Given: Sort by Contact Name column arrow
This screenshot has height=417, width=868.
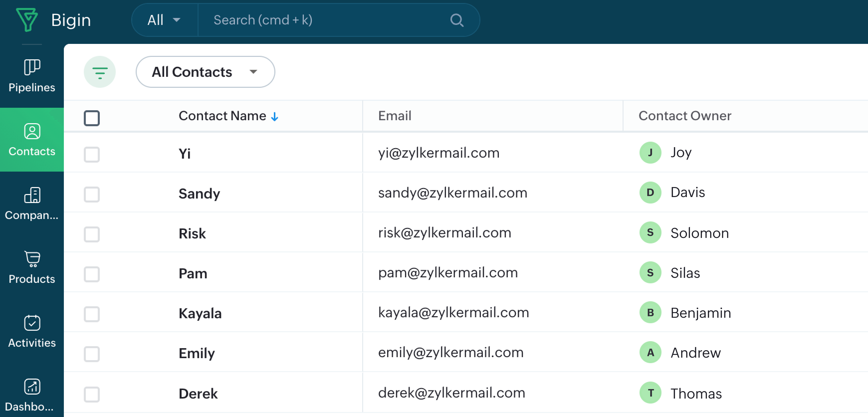Looking at the screenshot, I should click(x=275, y=116).
